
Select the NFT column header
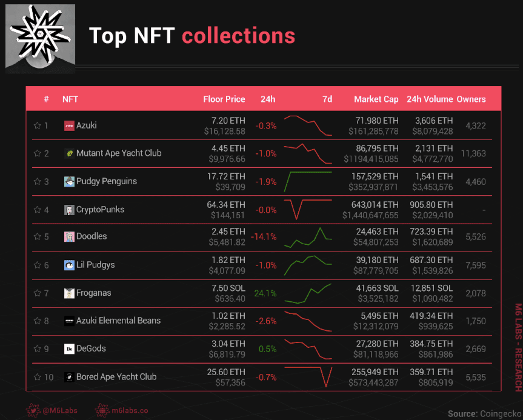pyautogui.click(x=70, y=99)
